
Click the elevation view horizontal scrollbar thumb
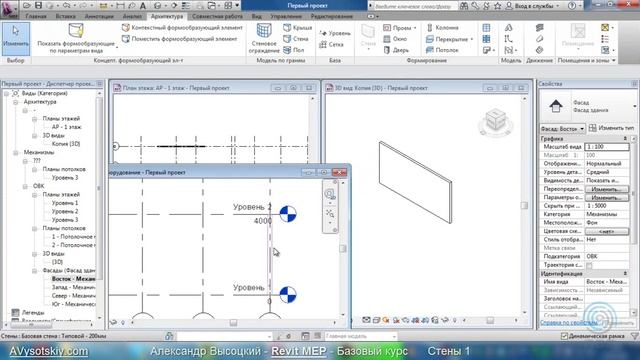(233, 323)
